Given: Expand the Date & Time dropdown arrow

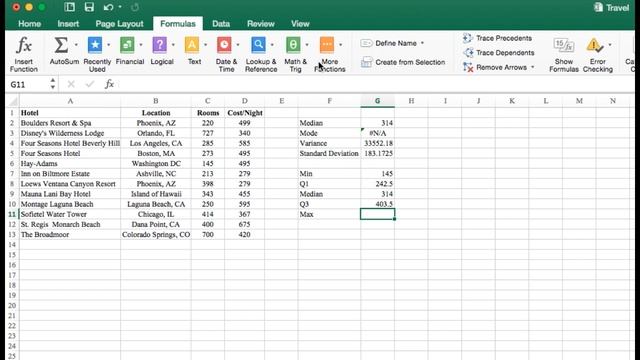Looking at the screenshot, I should [238, 45].
